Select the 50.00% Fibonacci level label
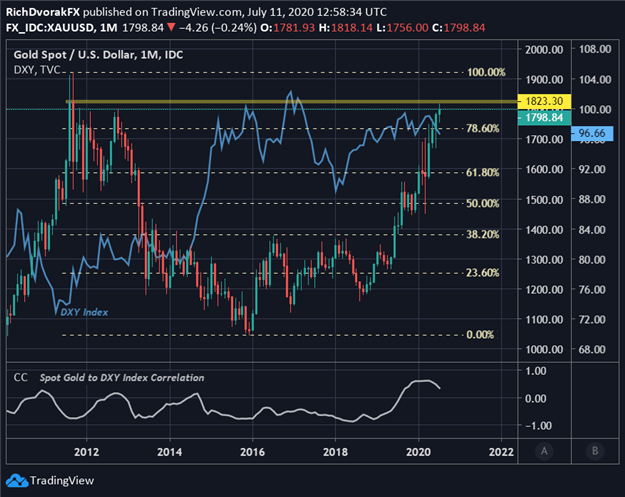 click(x=483, y=204)
